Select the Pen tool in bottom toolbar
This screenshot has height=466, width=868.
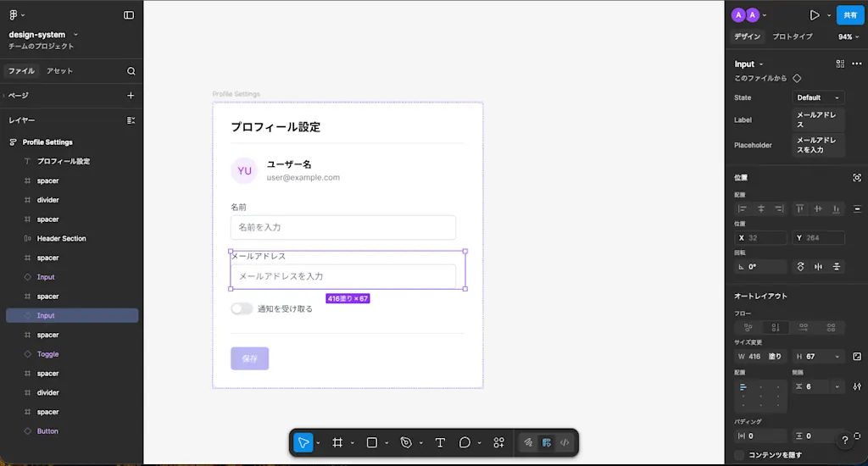click(406, 443)
